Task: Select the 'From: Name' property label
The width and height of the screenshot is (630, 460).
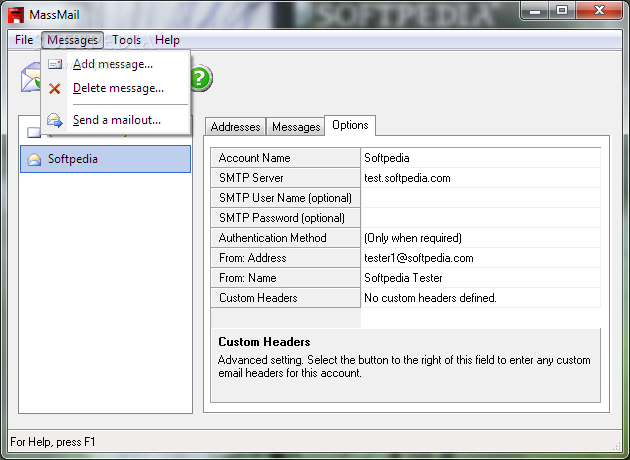Action: coord(285,278)
